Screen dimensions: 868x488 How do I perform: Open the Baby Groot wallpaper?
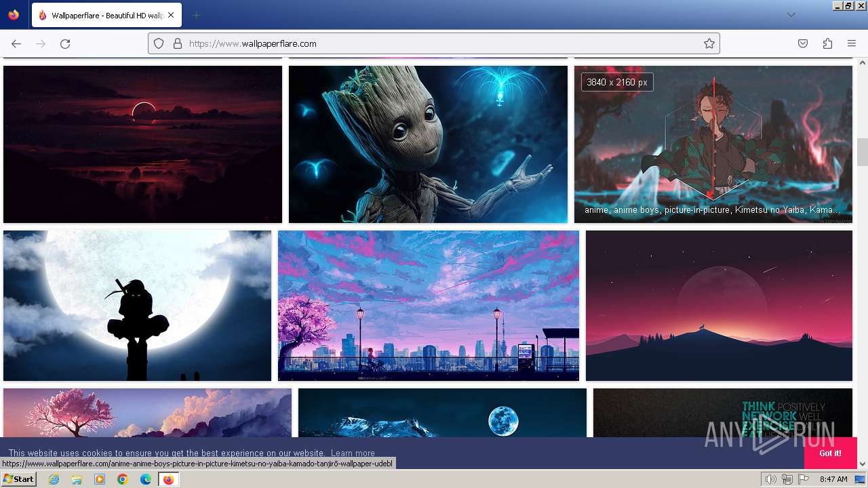click(x=428, y=144)
